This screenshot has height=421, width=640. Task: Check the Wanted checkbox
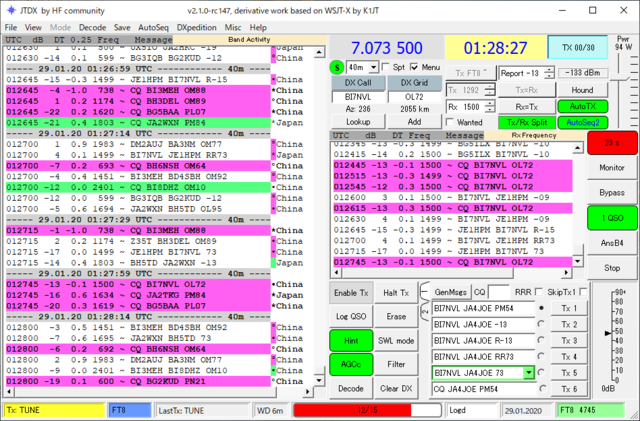[450, 122]
